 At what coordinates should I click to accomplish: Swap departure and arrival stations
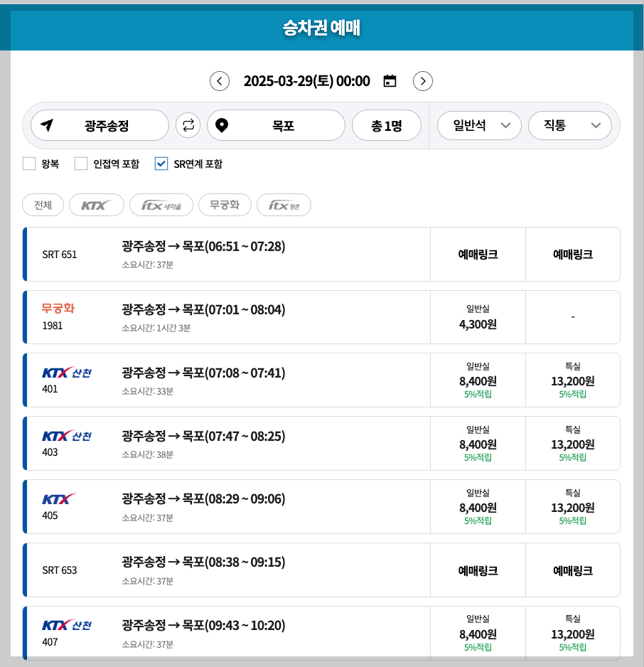click(188, 125)
